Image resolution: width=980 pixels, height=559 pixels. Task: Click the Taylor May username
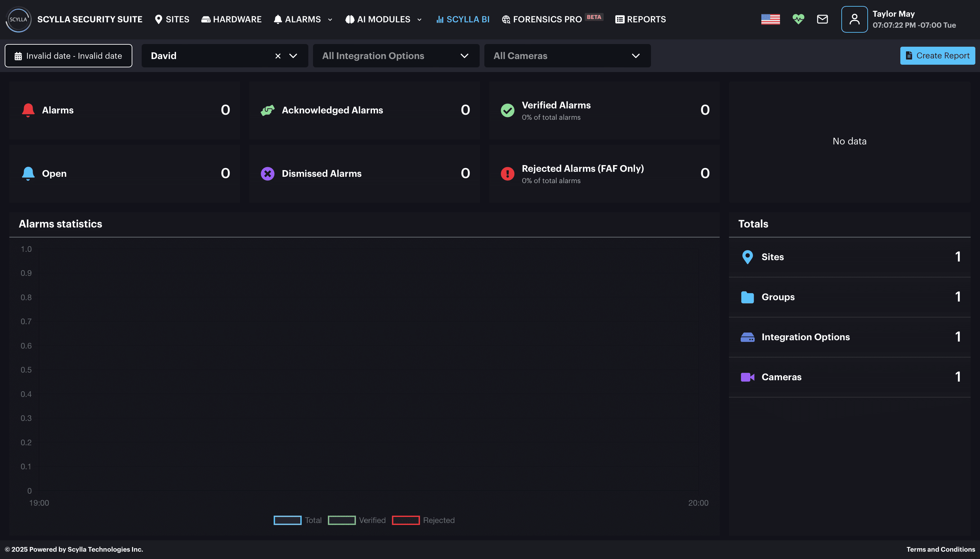coord(893,14)
